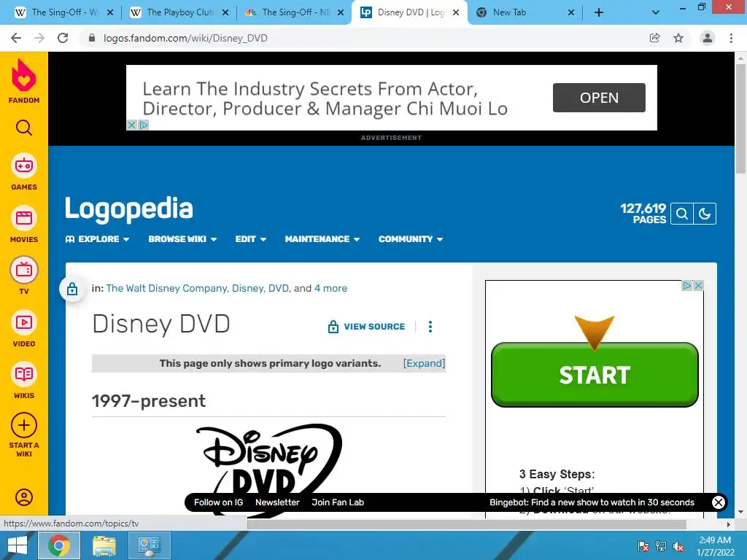
Task: Click the Follow on IG link
Action: tap(218, 502)
